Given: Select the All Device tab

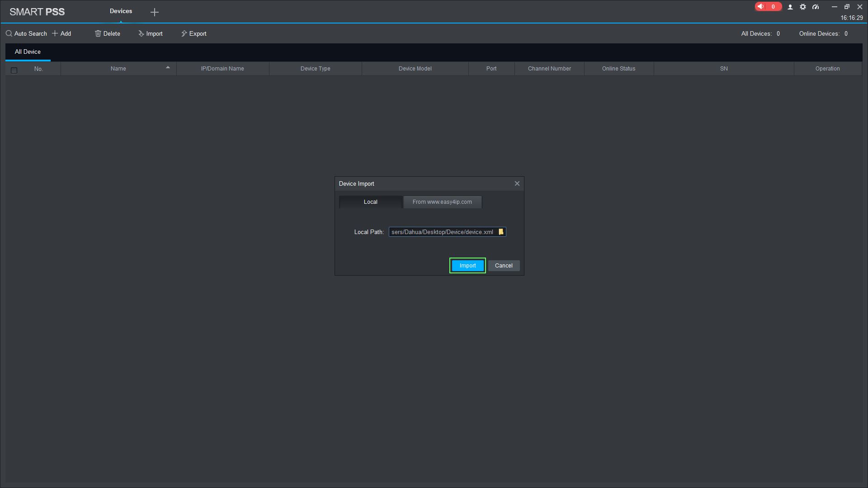Looking at the screenshot, I should pos(28,52).
